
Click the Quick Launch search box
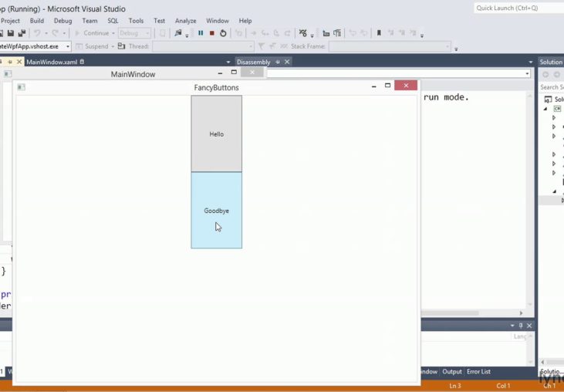[515, 8]
